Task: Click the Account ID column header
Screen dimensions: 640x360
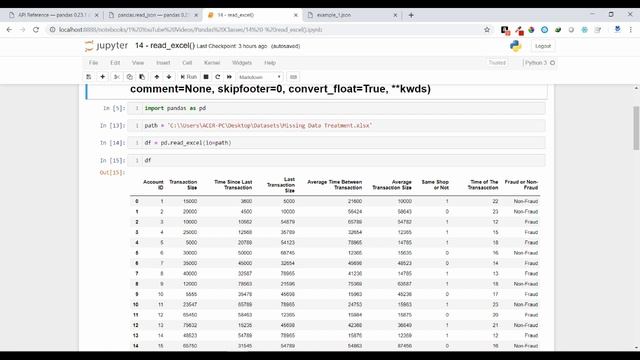Action: [x=153, y=185]
